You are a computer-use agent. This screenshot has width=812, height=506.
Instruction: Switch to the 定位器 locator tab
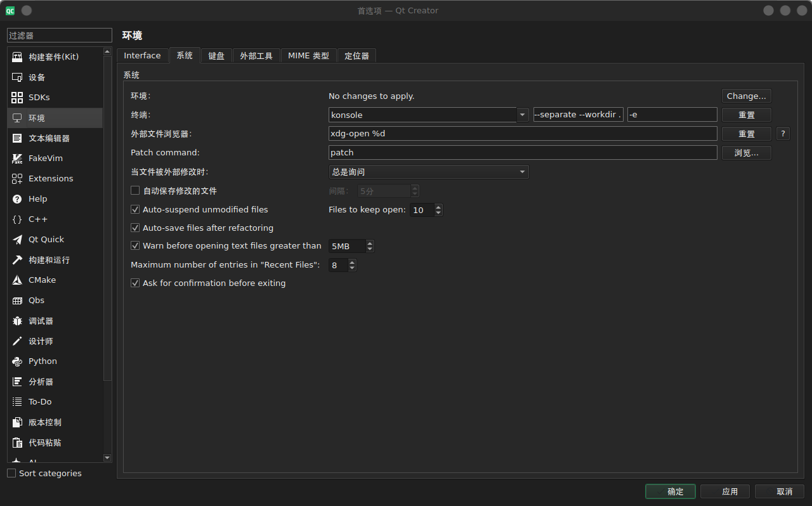pyautogui.click(x=357, y=56)
